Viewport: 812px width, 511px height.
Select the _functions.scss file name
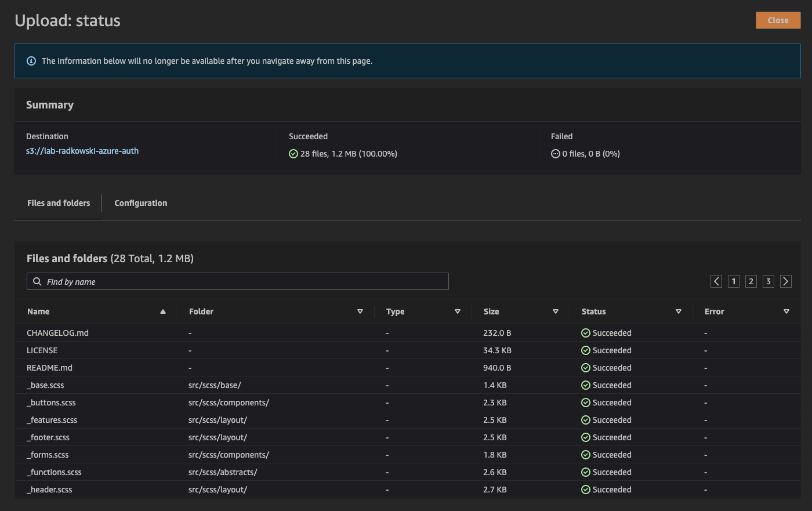54,472
